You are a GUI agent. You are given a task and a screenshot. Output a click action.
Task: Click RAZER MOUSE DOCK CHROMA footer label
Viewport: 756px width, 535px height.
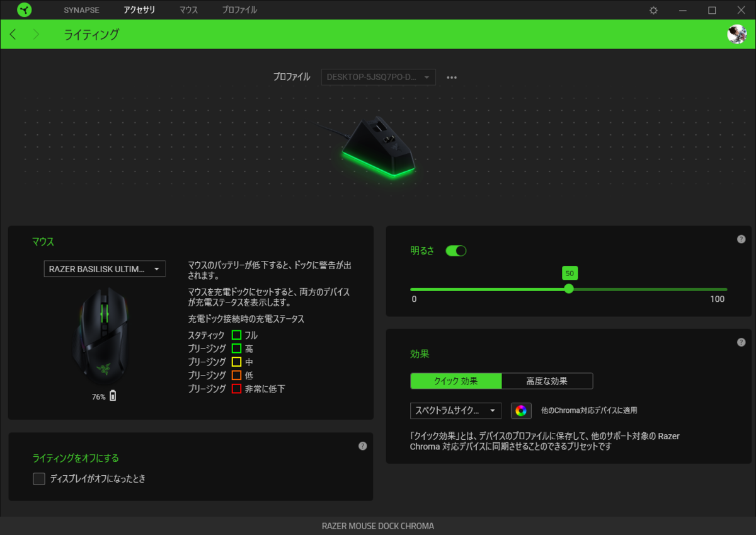coord(378,526)
